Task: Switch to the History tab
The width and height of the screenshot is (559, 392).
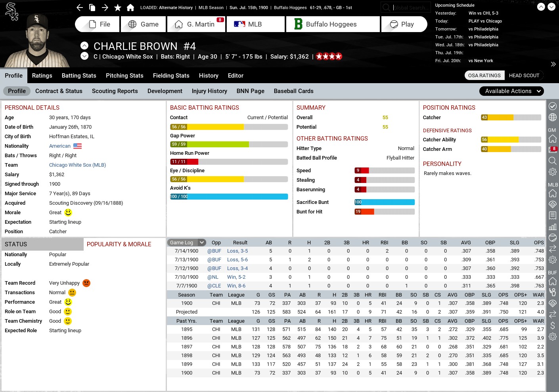Action: point(209,76)
